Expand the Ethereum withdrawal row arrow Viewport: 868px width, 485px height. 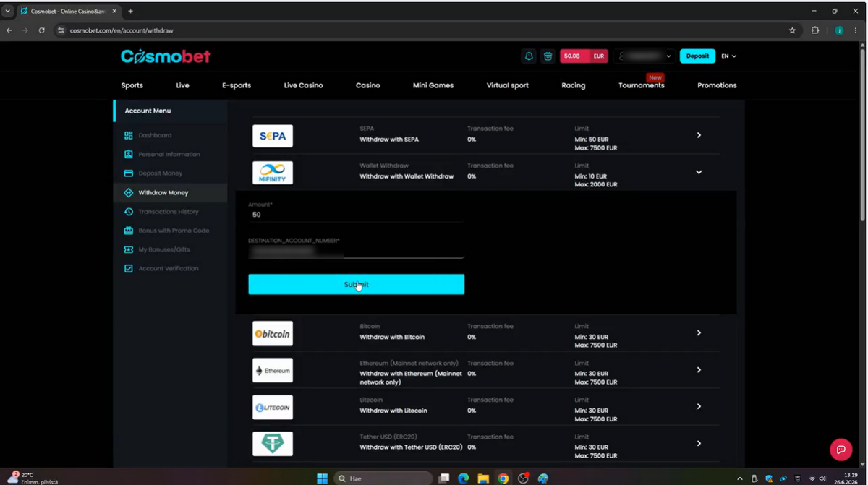point(699,369)
